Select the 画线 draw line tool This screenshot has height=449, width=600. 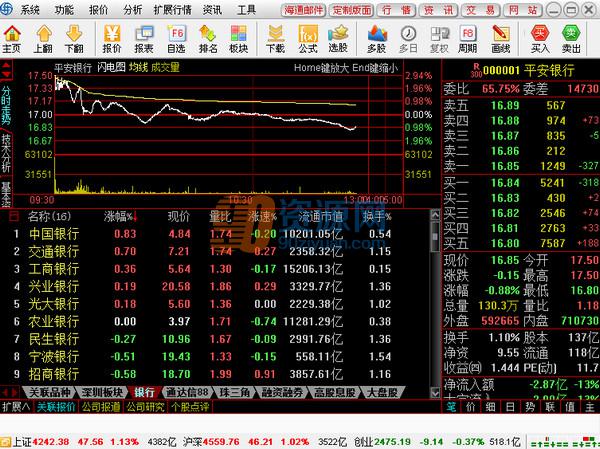[501, 39]
